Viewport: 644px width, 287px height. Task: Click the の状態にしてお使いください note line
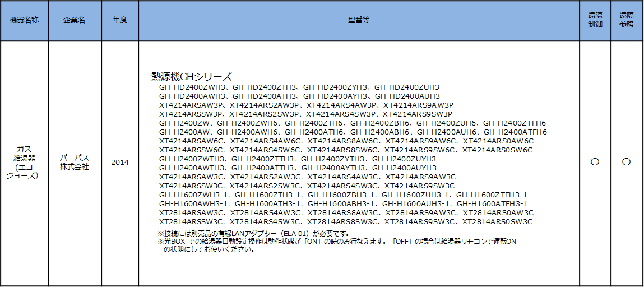pos(209,249)
